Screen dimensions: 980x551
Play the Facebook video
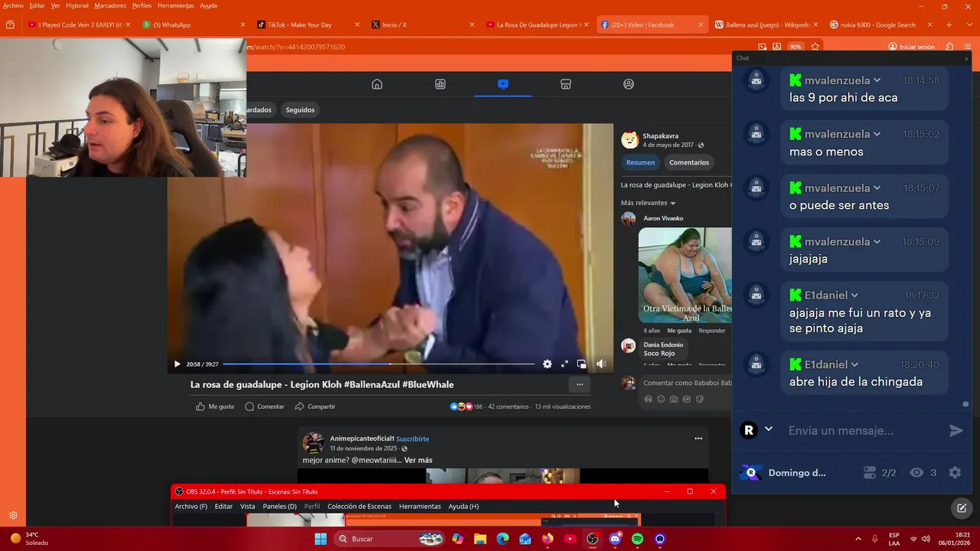(x=177, y=364)
